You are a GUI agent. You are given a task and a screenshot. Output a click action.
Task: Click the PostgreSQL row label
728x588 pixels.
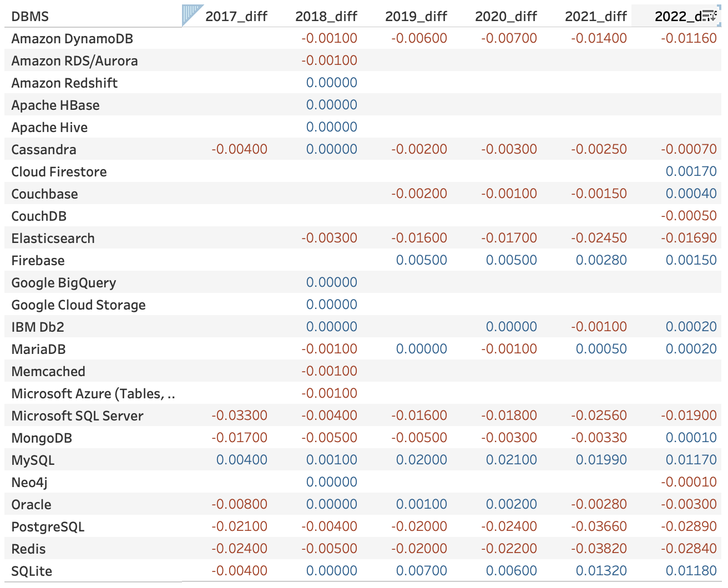[x=48, y=527]
